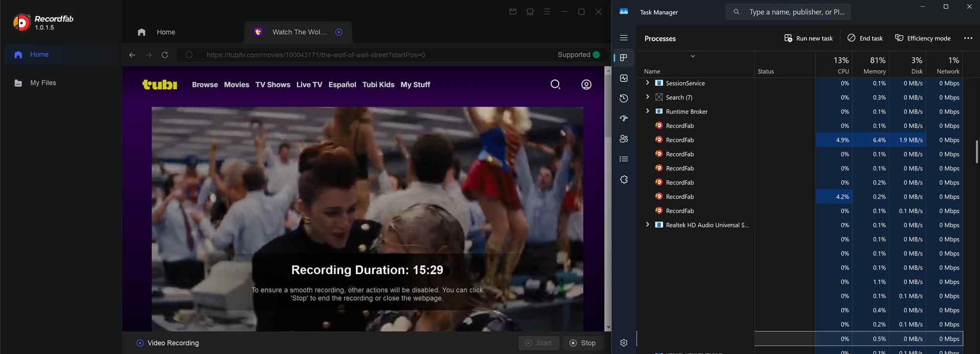
Task: Open Task Manager settings gear
Action: [x=624, y=343]
